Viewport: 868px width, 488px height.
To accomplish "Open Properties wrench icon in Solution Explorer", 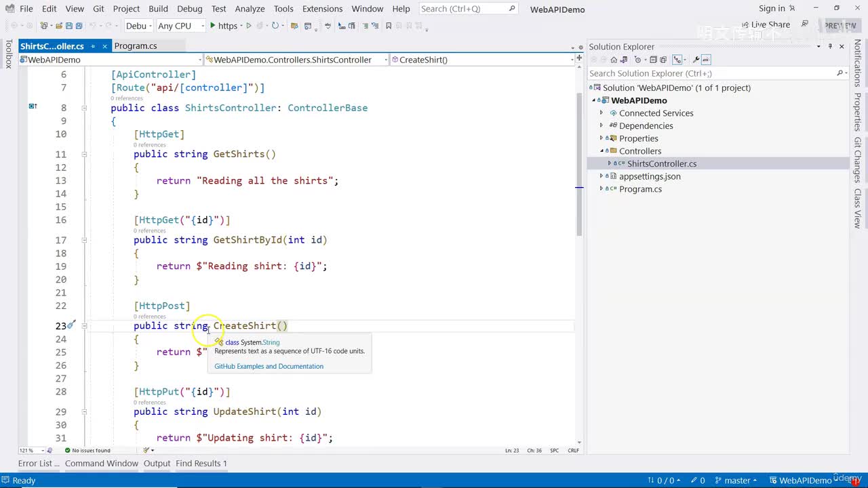I will tap(696, 60).
